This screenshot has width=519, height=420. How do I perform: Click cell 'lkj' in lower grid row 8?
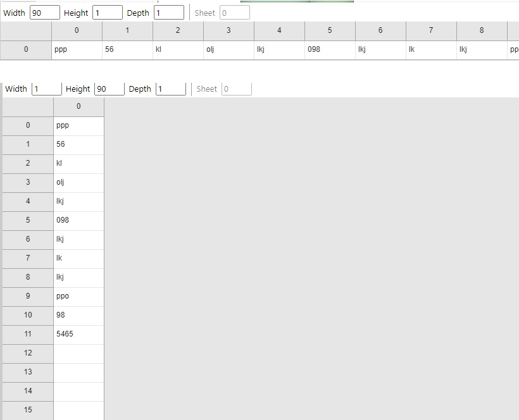pyautogui.click(x=78, y=278)
